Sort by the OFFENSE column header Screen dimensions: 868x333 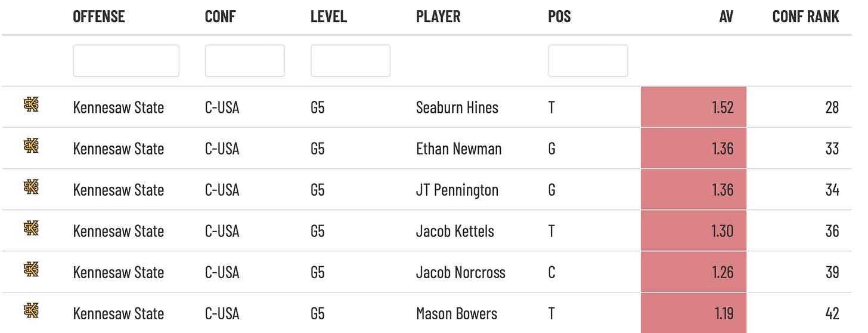(99, 17)
